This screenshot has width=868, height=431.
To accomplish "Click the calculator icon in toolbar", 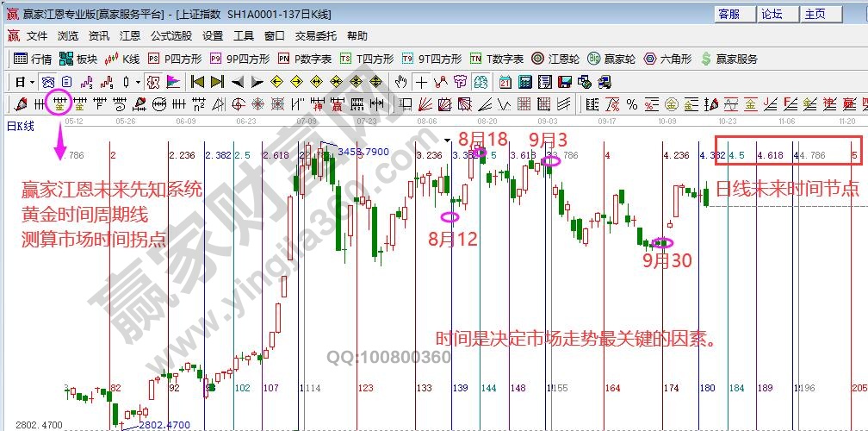I will pyautogui.click(x=524, y=82).
